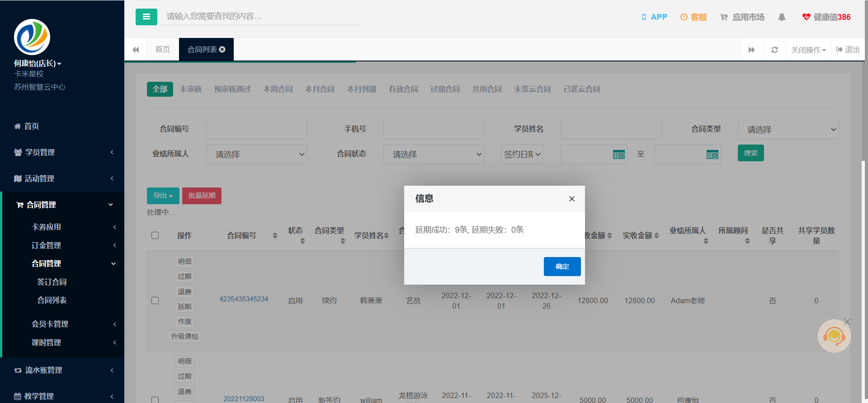Open the floating customer service headset

pyautogui.click(x=834, y=337)
